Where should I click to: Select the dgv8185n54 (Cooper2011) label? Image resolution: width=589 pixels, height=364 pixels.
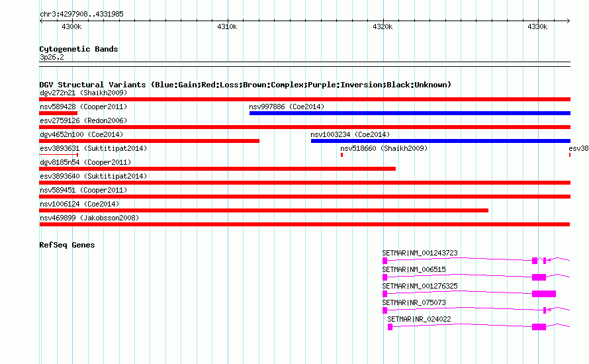(x=85, y=162)
